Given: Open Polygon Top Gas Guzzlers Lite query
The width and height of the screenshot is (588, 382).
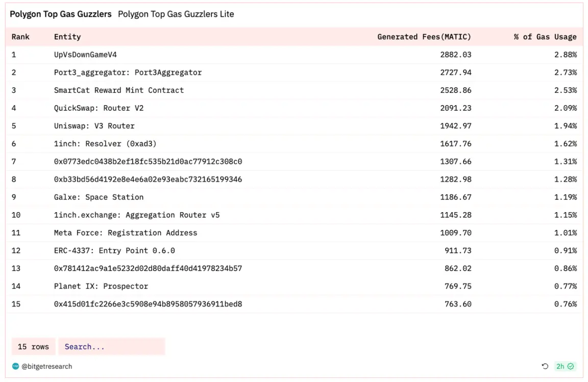Looking at the screenshot, I should 176,14.
